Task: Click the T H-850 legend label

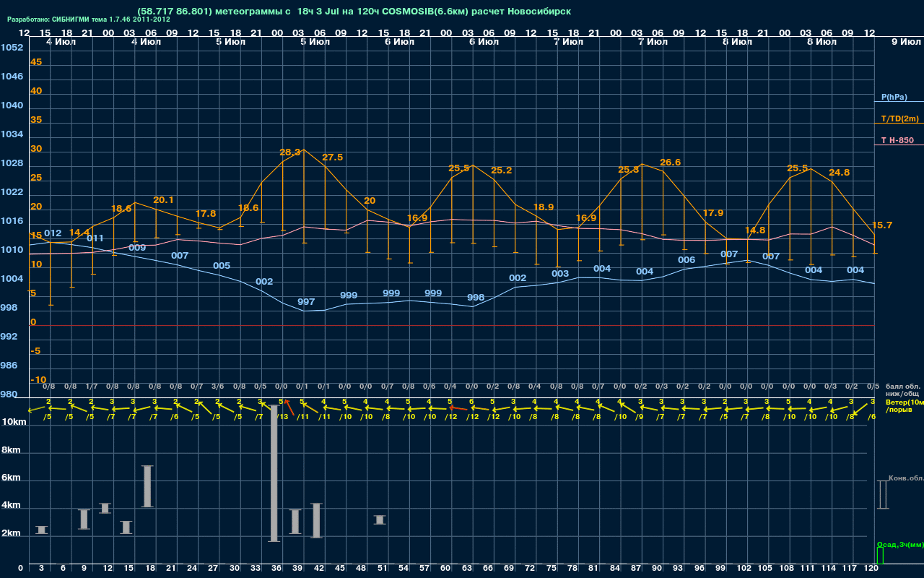Action: pos(897,140)
